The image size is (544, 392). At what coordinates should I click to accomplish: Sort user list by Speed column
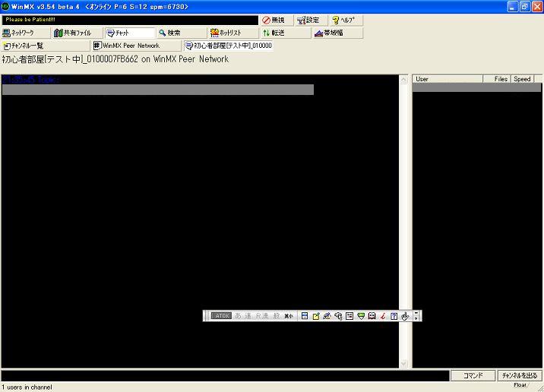(522, 79)
